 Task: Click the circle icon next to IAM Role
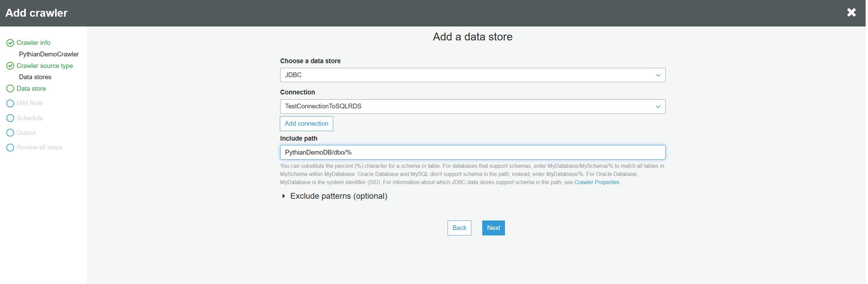point(10,103)
